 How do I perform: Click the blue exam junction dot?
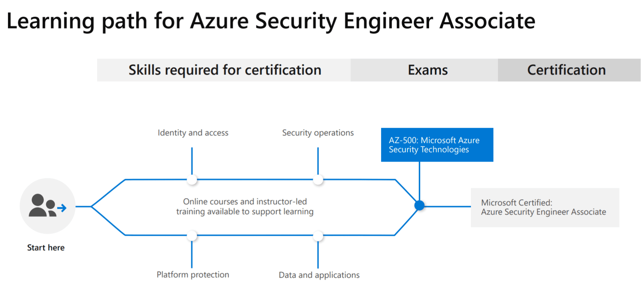tap(420, 206)
